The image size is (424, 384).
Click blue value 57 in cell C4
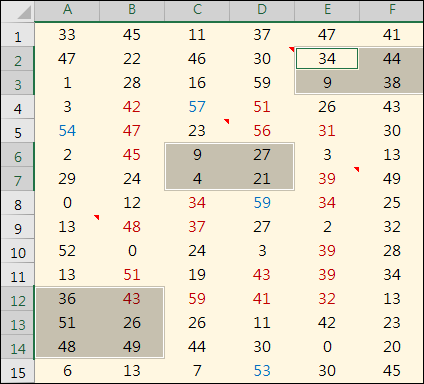tap(197, 107)
